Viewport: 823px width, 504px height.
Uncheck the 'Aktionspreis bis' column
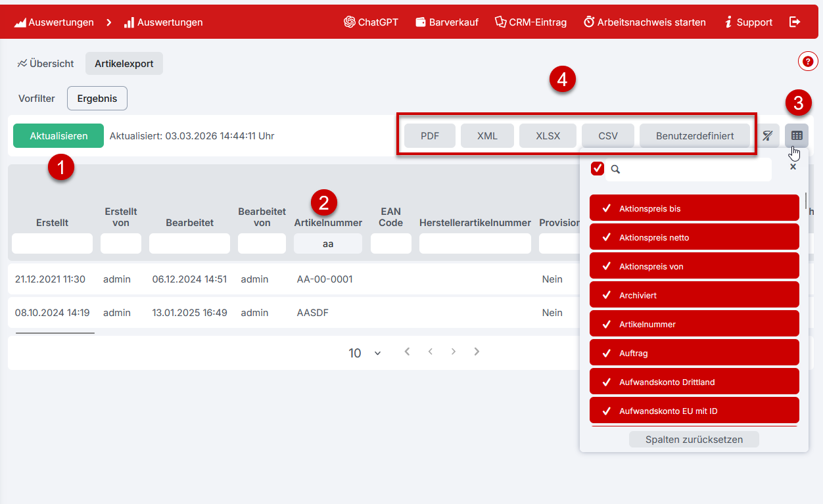(x=694, y=208)
